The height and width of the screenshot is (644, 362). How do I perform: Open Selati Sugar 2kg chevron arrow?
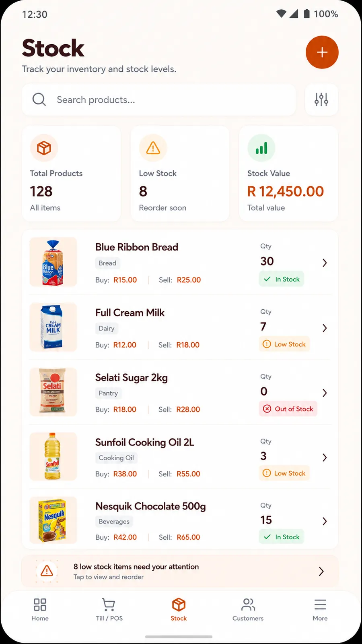pyautogui.click(x=325, y=393)
